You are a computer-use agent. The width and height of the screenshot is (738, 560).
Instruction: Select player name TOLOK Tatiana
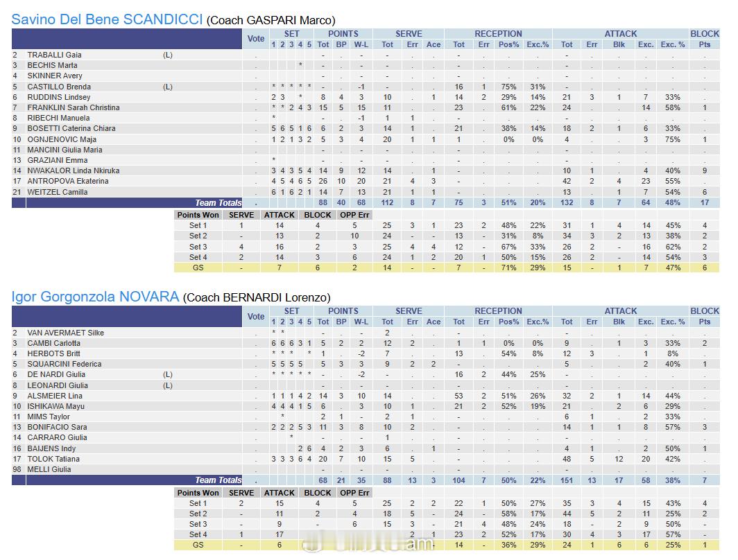click(53, 459)
